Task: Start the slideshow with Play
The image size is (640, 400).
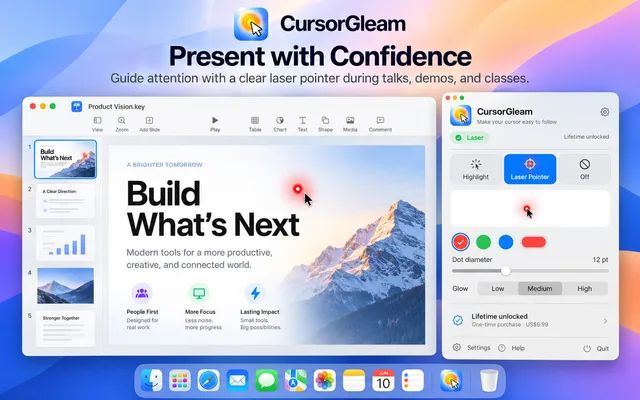Action: point(215,124)
